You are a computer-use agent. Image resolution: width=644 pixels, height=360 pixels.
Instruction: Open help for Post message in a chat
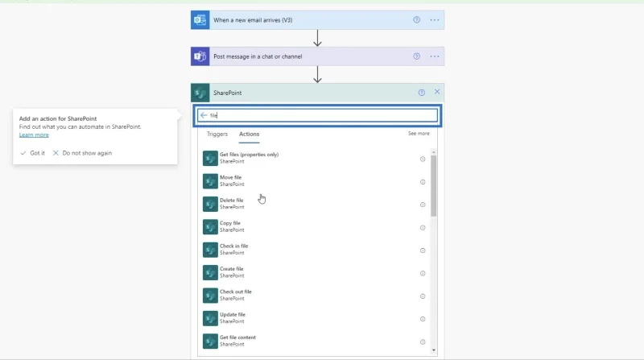click(x=416, y=56)
